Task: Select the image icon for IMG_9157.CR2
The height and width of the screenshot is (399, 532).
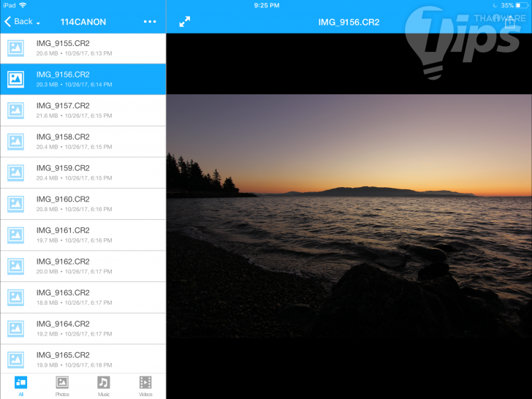Action: [x=15, y=110]
